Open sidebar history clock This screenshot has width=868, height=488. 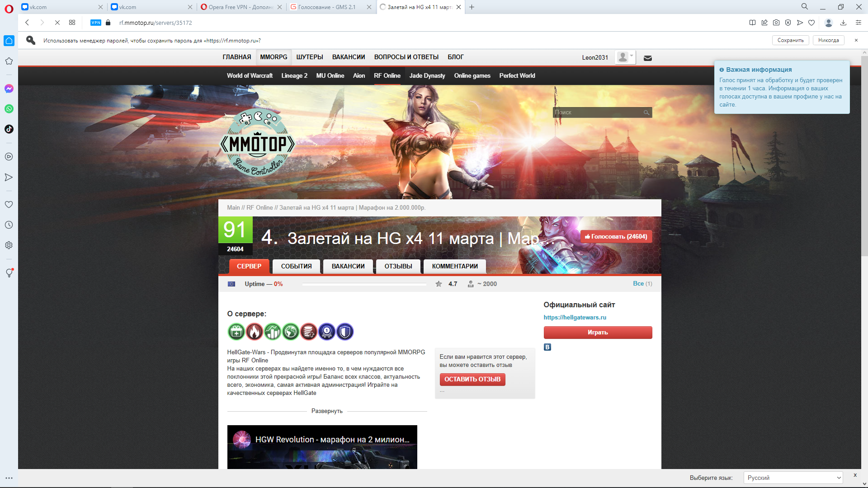[x=9, y=225]
